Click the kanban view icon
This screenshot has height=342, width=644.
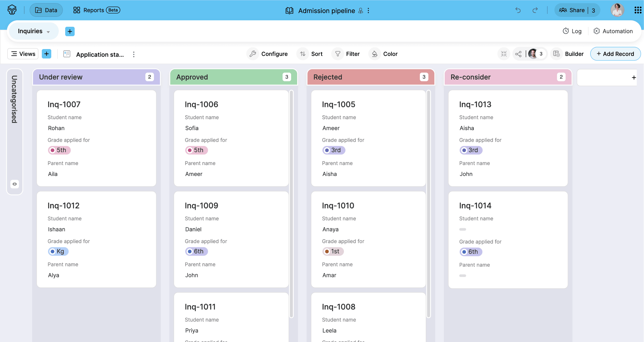tap(67, 54)
